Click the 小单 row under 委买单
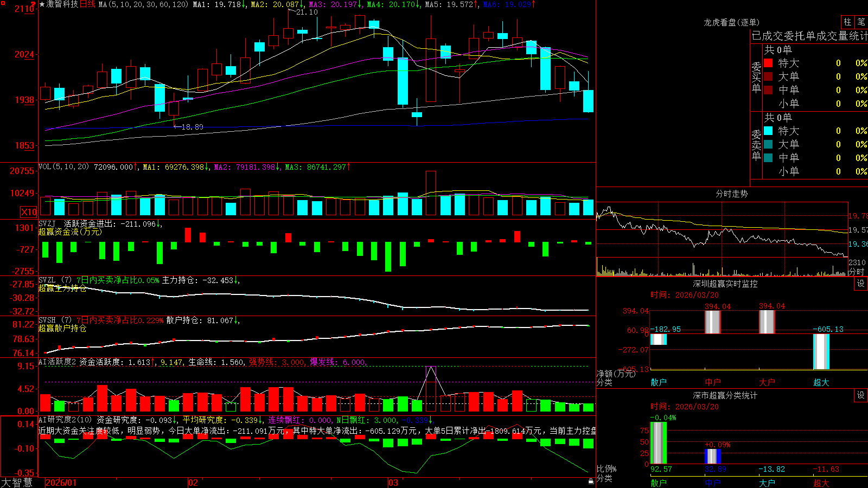The width and height of the screenshot is (868, 488). [x=815, y=104]
